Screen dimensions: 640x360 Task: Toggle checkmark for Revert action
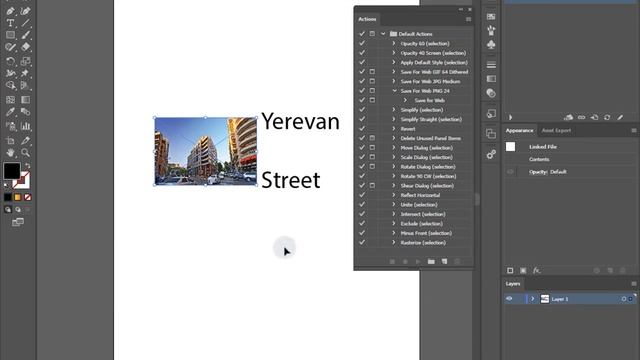[362, 129]
